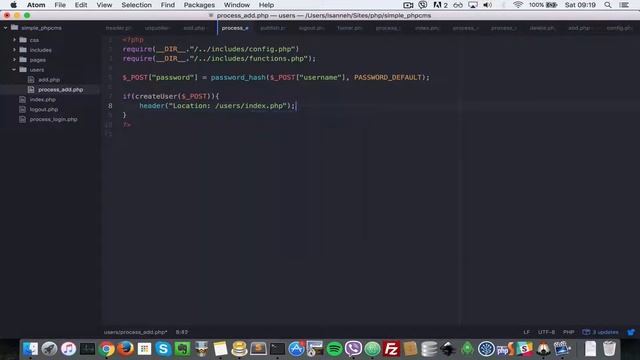The height and width of the screenshot is (360, 640).
Task: Click the screen recording menu bar icon
Action: click(408, 5)
